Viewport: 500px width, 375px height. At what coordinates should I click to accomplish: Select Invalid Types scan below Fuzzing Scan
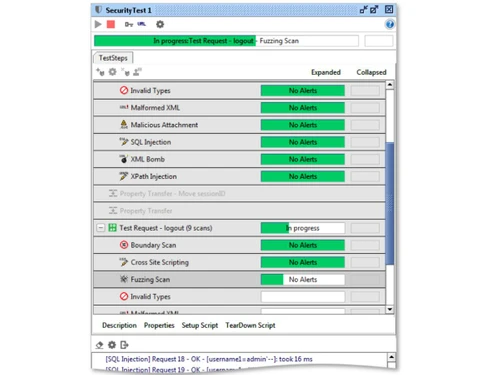[x=239, y=296]
